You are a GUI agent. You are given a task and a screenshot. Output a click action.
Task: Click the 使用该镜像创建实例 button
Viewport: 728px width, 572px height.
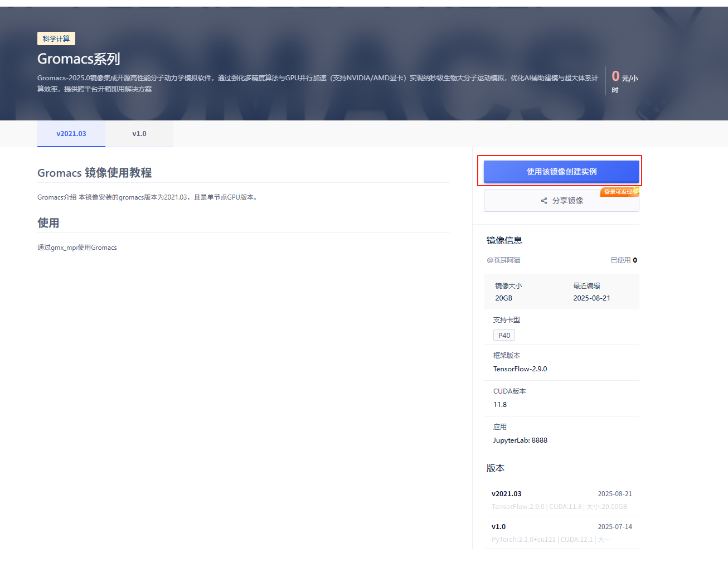561,172
